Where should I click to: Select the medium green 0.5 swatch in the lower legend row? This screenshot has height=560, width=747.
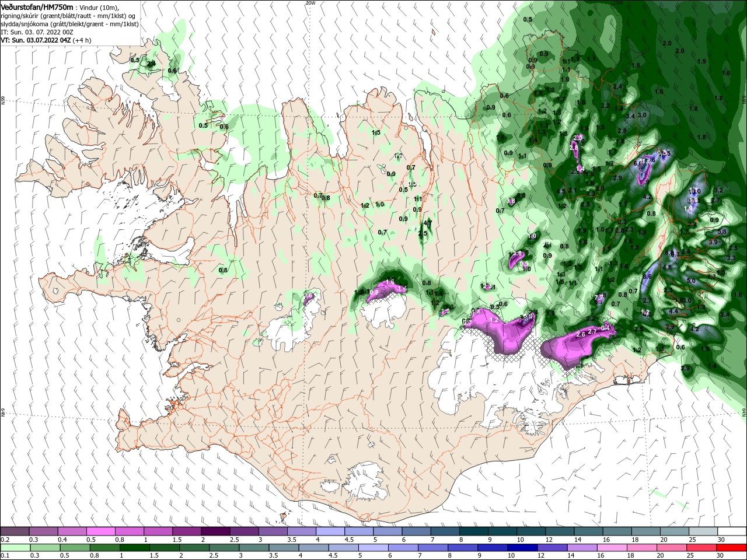(74, 548)
